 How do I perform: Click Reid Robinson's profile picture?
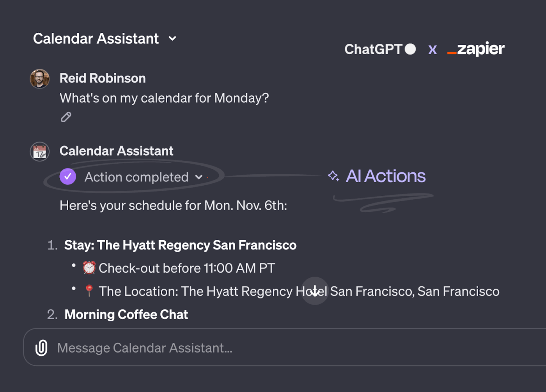(39, 78)
